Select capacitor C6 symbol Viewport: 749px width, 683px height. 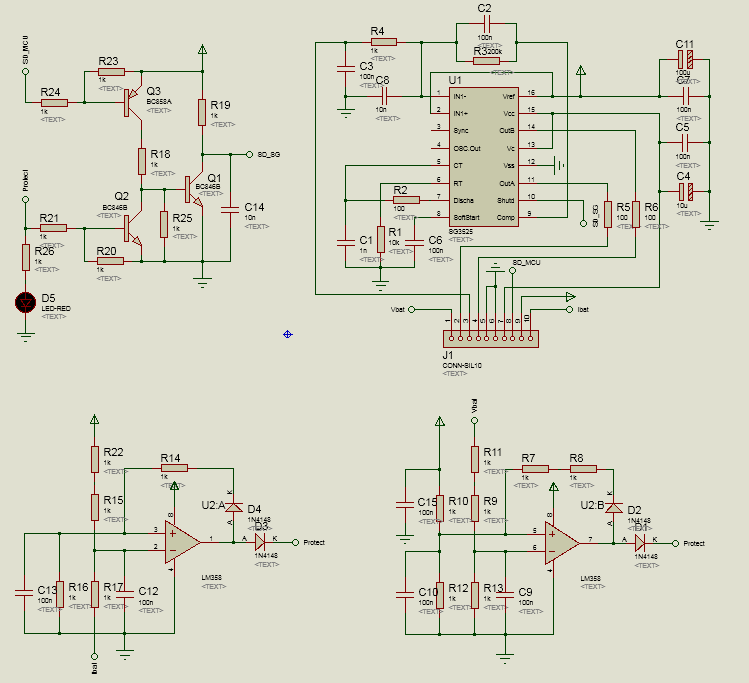414,243
